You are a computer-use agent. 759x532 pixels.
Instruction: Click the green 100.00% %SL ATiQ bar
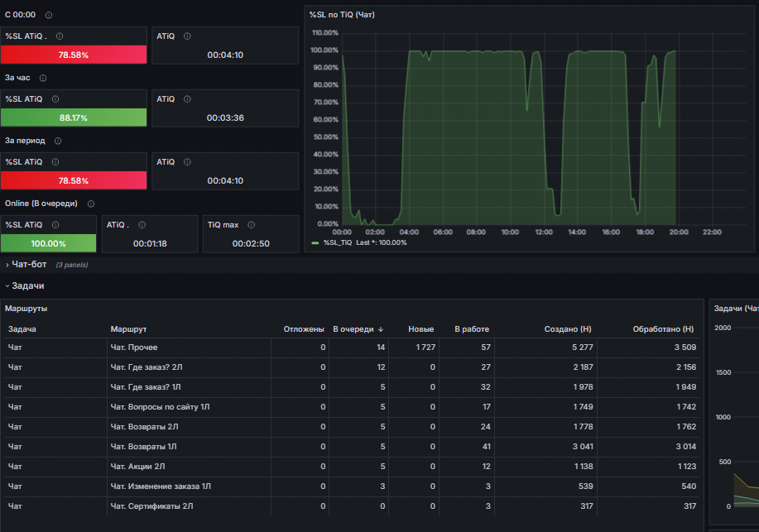pyautogui.click(x=48, y=243)
